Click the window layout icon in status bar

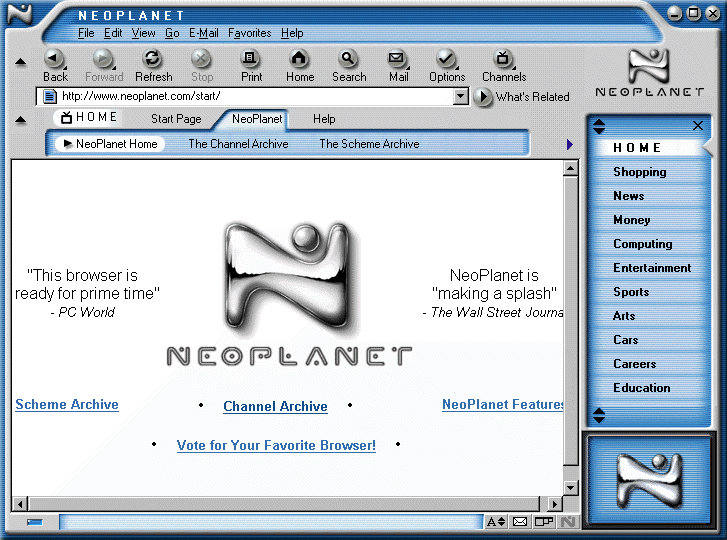544,522
